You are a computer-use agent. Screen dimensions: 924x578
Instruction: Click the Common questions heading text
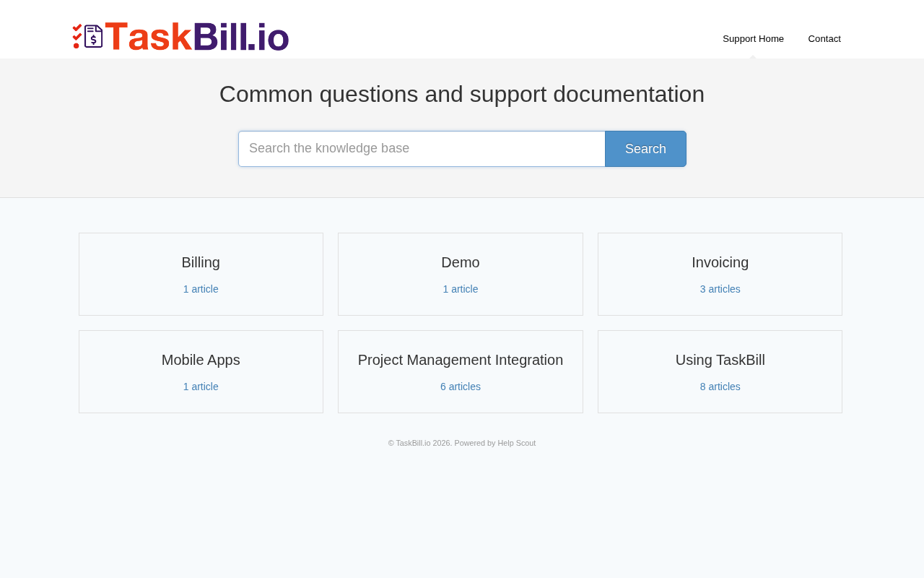(x=462, y=94)
